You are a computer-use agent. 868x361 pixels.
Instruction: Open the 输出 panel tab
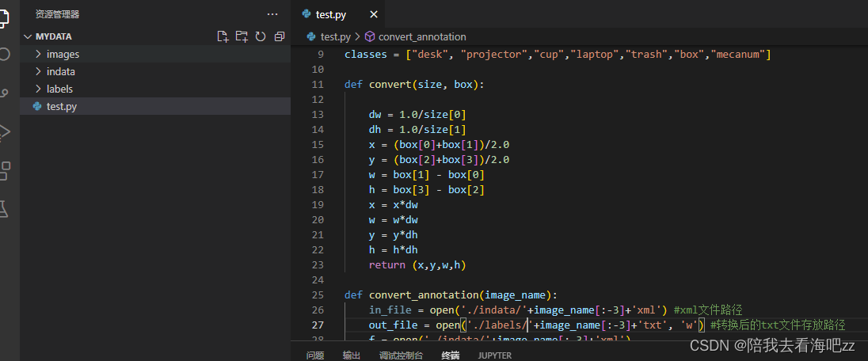(x=352, y=355)
